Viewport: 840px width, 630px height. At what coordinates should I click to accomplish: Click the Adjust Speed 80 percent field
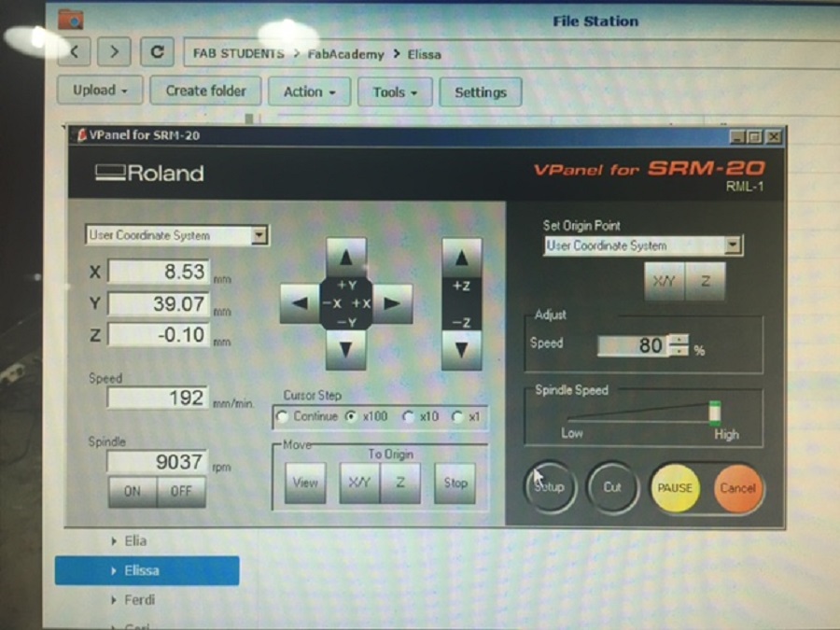pyautogui.click(x=634, y=345)
